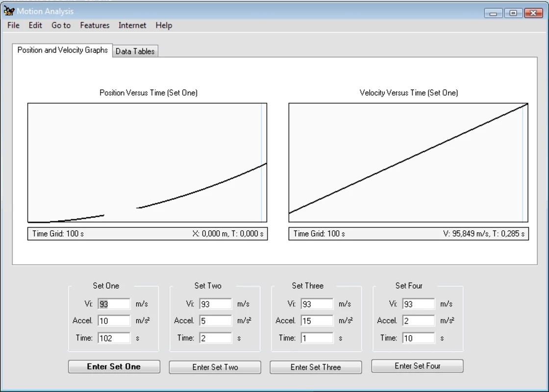Focus the Set Three Accel. field

click(x=317, y=320)
